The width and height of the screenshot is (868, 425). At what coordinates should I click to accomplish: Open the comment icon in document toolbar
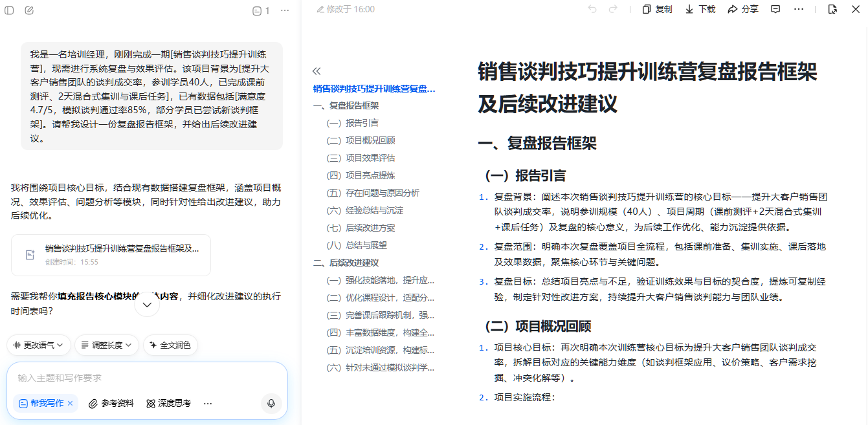[x=775, y=9]
